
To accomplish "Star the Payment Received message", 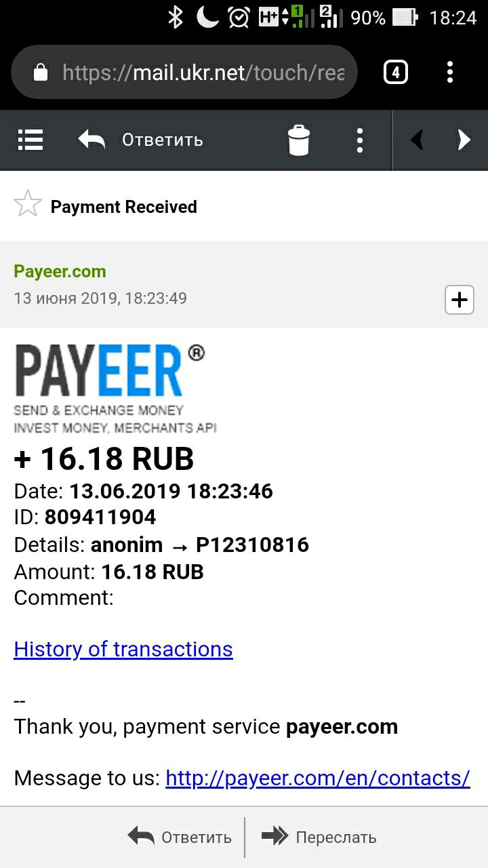I will coord(28,204).
